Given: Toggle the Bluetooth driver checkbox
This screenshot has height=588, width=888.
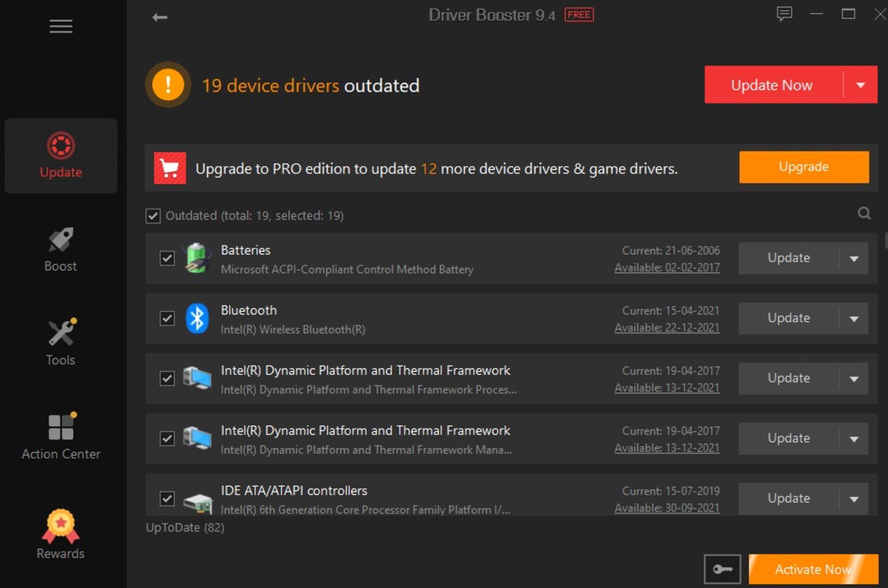Looking at the screenshot, I should (x=167, y=318).
